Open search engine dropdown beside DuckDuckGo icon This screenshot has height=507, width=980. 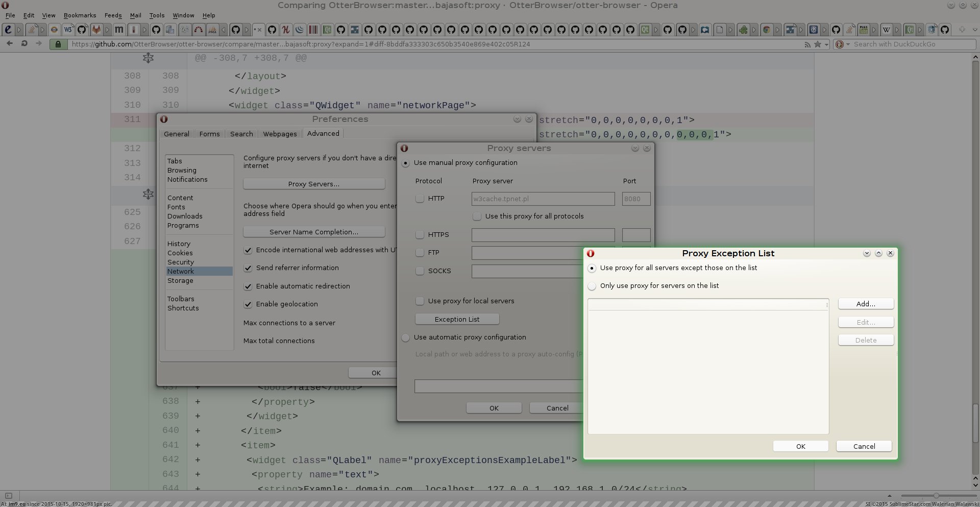pos(848,44)
